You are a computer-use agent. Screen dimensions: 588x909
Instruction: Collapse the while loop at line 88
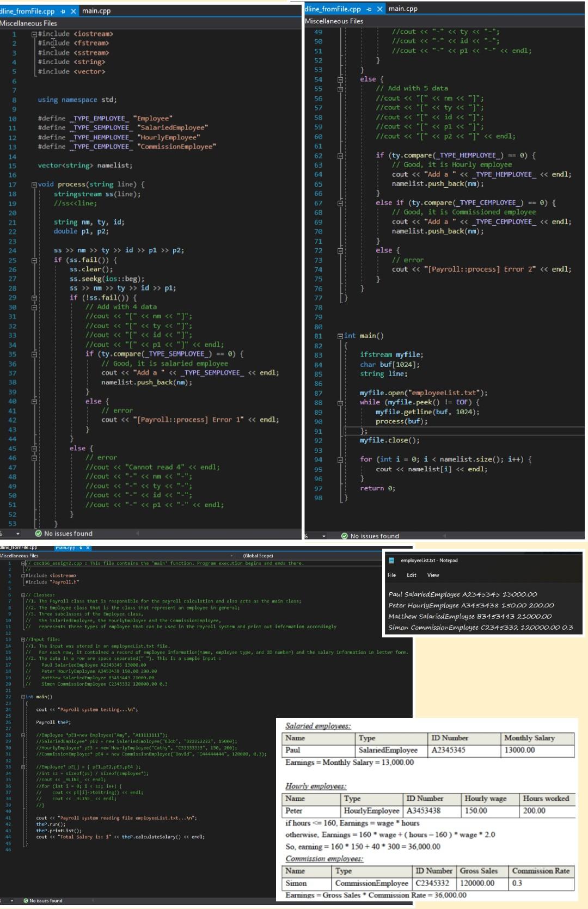(x=340, y=403)
